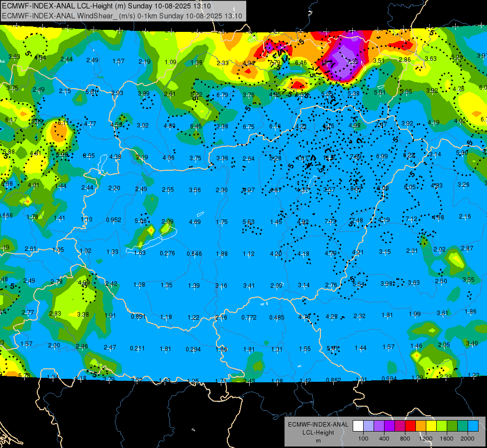Click the wind shear value 8.57

356,188
